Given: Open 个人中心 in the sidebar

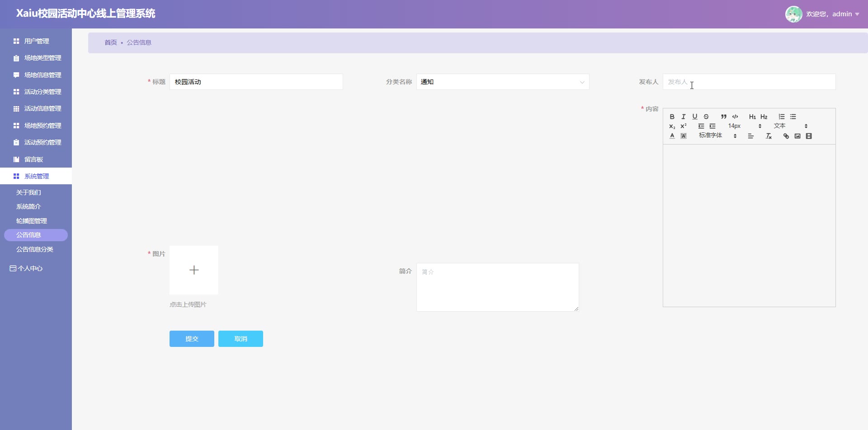Looking at the screenshot, I should click(26, 268).
